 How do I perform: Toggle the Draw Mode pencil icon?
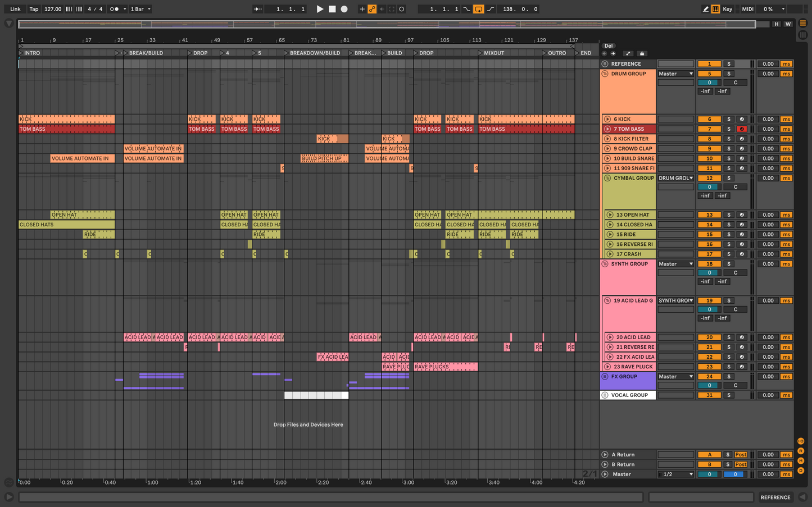(x=706, y=9)
